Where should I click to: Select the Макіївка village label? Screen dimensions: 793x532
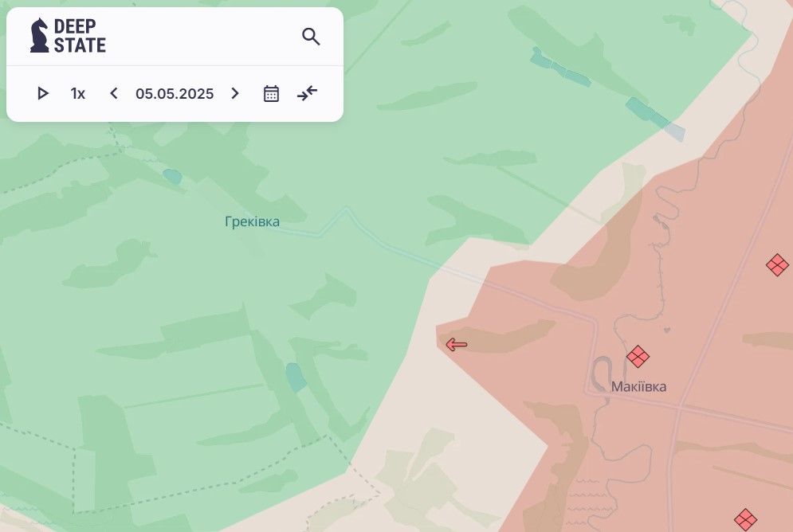point(638,387)
